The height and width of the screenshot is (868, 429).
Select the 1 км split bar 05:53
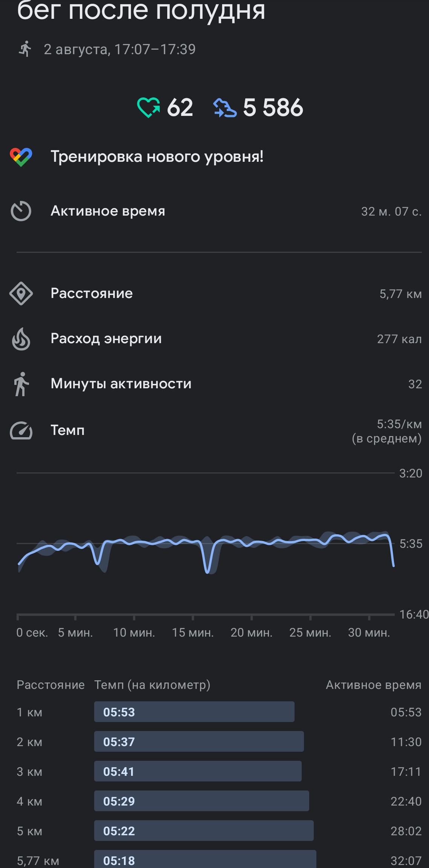tap(194, 712)
